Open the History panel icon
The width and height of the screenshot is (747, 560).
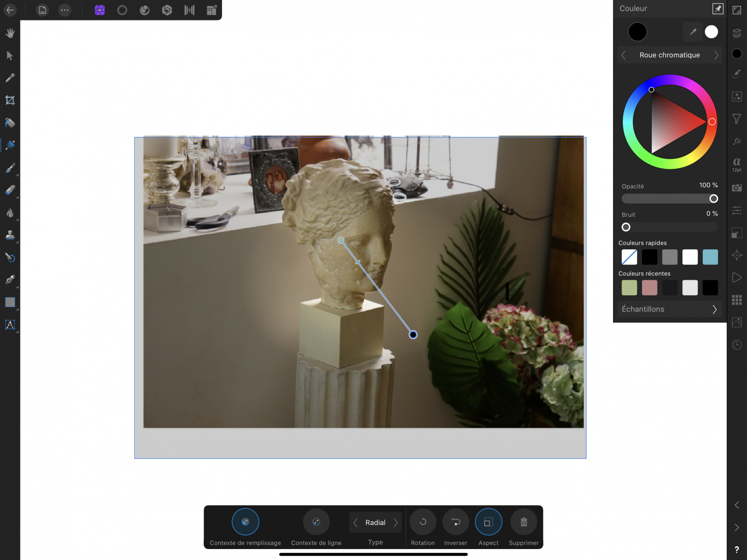coord(737,344)
